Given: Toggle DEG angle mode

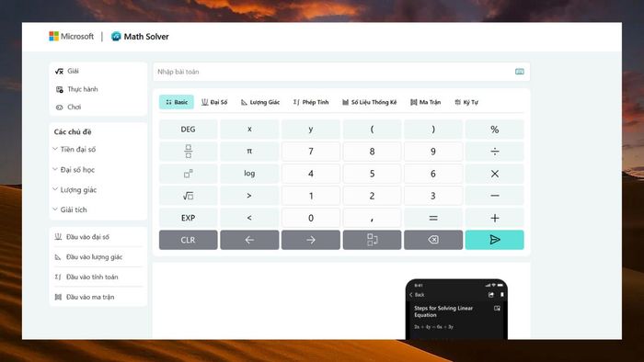Looking at the screenshot, I should pos(188,130).
